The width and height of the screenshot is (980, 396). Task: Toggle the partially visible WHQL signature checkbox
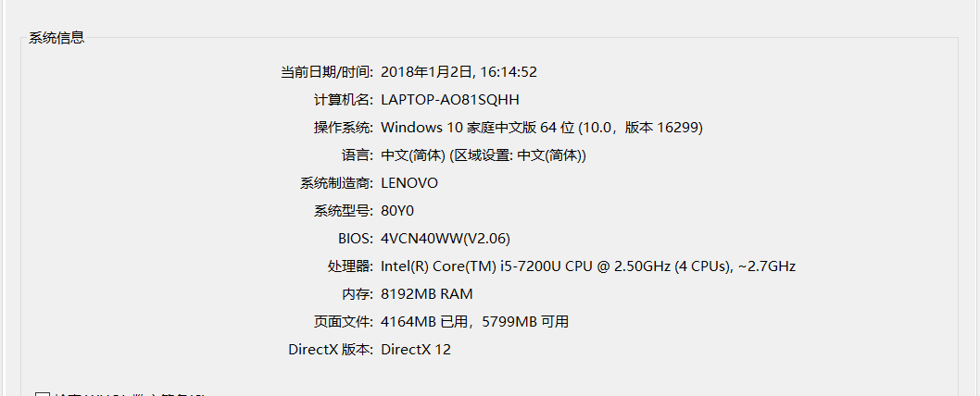pos(42,393)
